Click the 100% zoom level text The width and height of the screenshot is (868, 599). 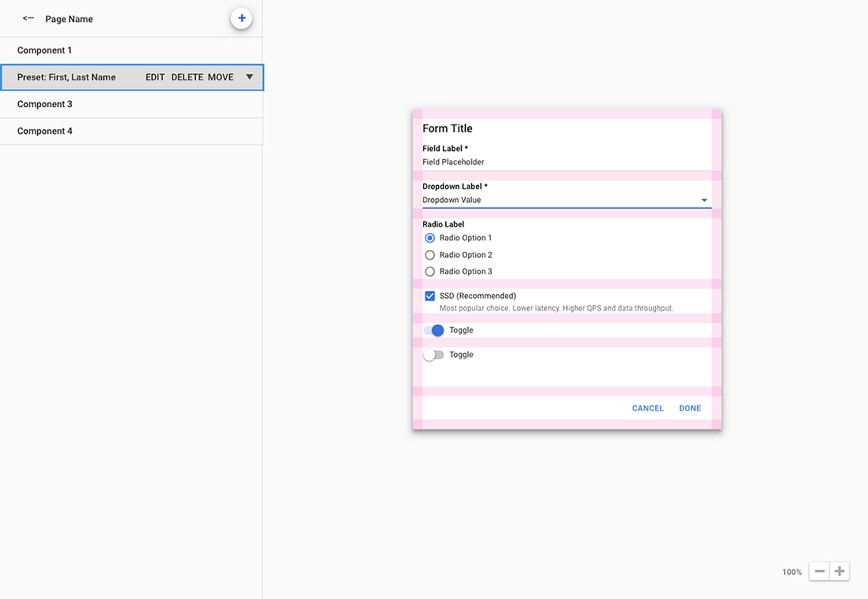792,572
